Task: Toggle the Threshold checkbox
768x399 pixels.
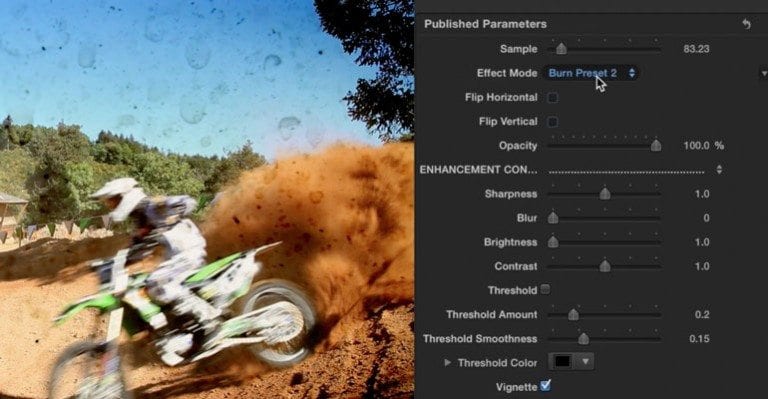Action: (x=545, y=290)
